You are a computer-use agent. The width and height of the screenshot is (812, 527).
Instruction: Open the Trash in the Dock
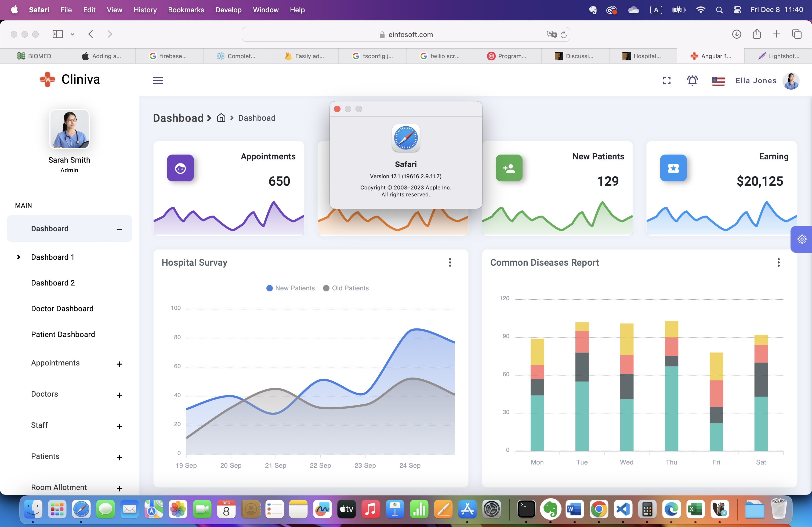click(x=778, y=508)
